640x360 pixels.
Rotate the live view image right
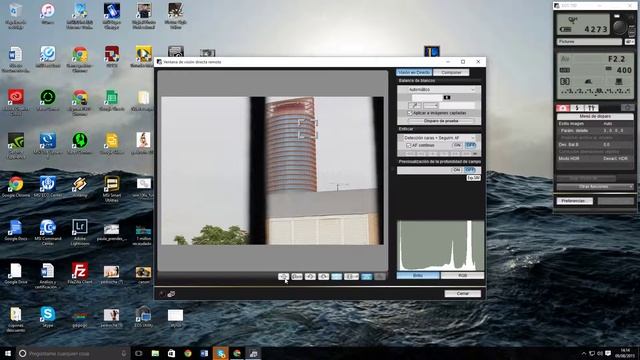pos(323,277)
